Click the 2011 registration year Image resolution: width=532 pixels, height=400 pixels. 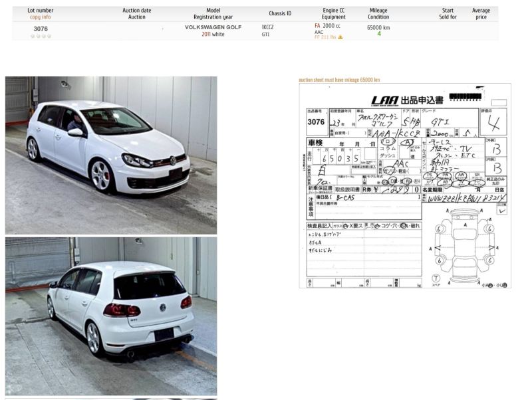[206, 35]
